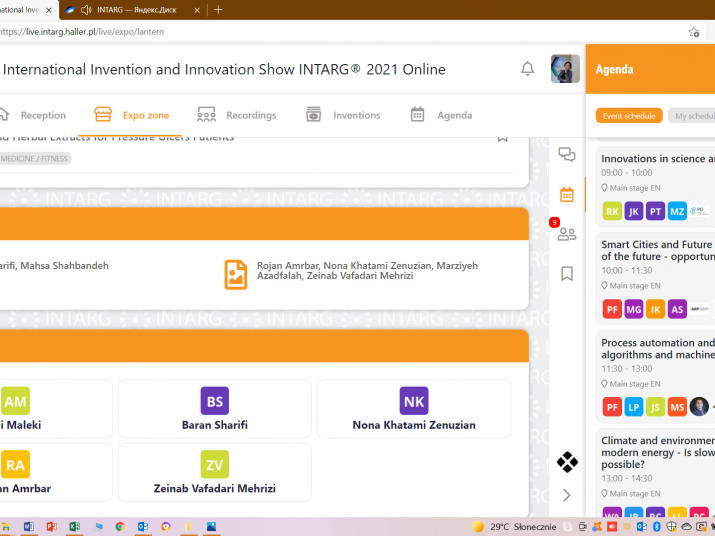Switch to the Expo zone tab
Image resolution: width=715 pixels, height=536 pixels.
(131, 115)
